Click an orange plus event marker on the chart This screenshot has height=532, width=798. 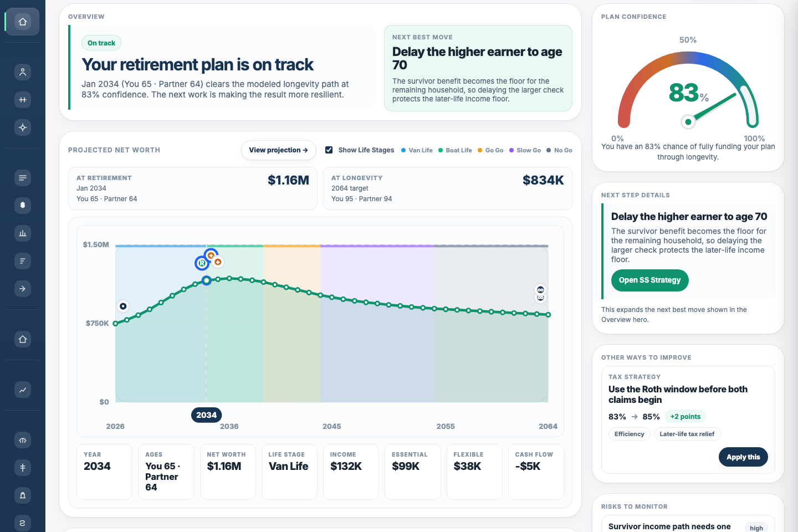[x=211, y=255]
